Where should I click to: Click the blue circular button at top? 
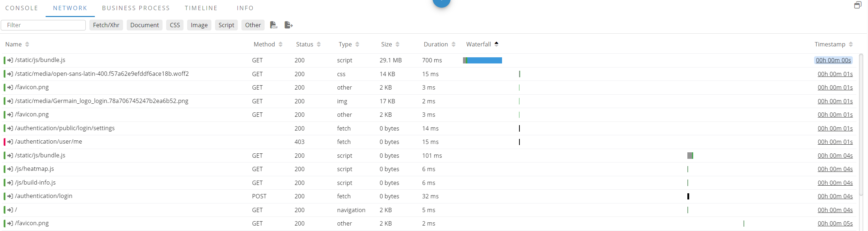pos(441,2)
